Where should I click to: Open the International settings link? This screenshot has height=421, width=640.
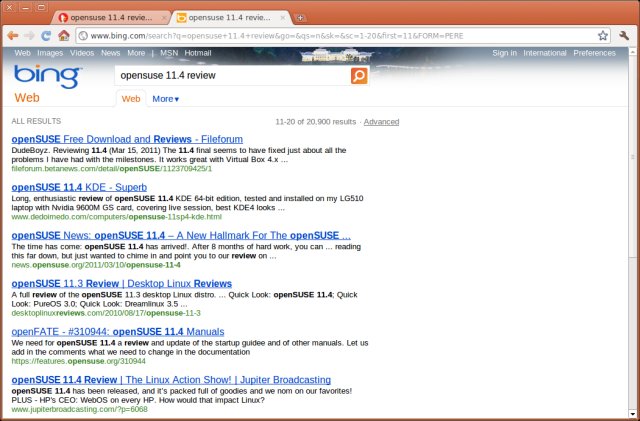tap(545, 53)
